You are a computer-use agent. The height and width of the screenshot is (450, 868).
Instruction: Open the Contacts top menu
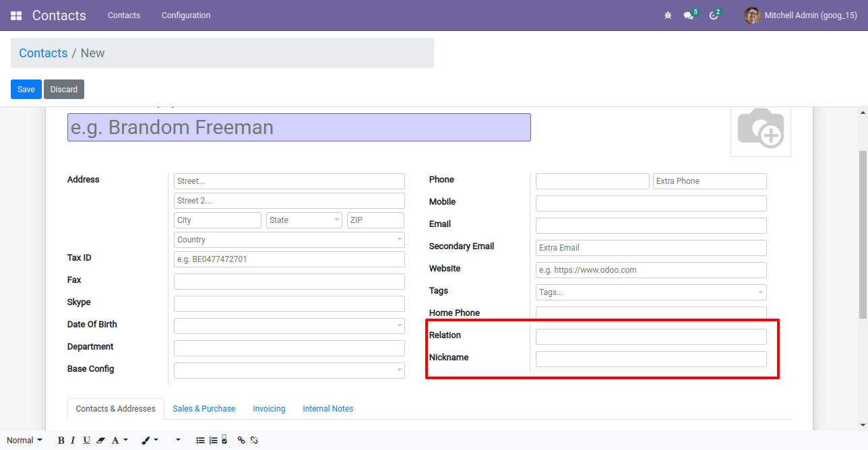pyautogui.click(x=124, y=15)
